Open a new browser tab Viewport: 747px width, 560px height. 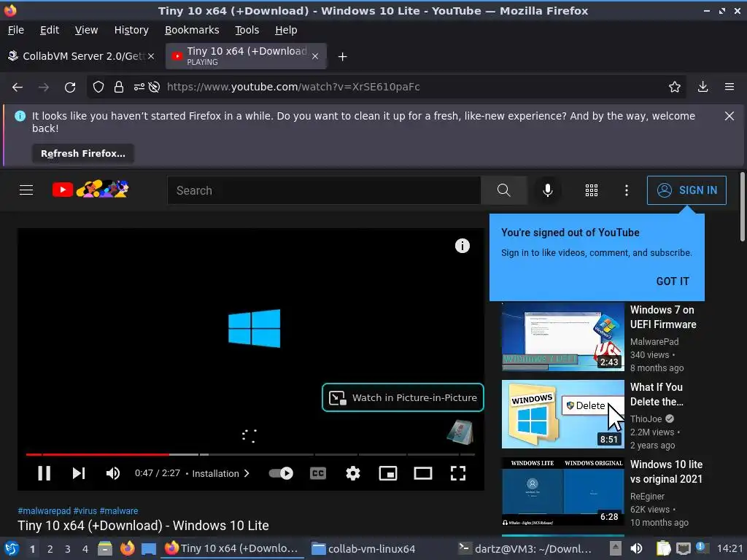(342, 57)
